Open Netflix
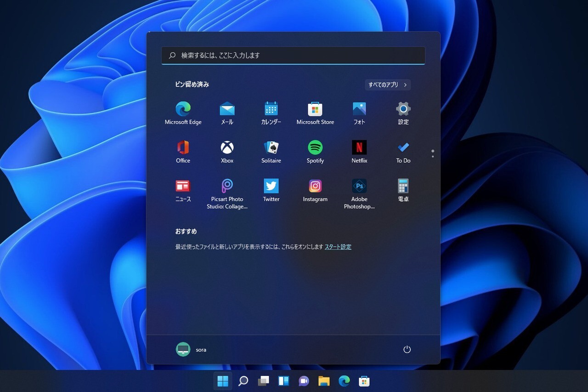The width and height of the screenshot is (588, 392). point(359,152)
